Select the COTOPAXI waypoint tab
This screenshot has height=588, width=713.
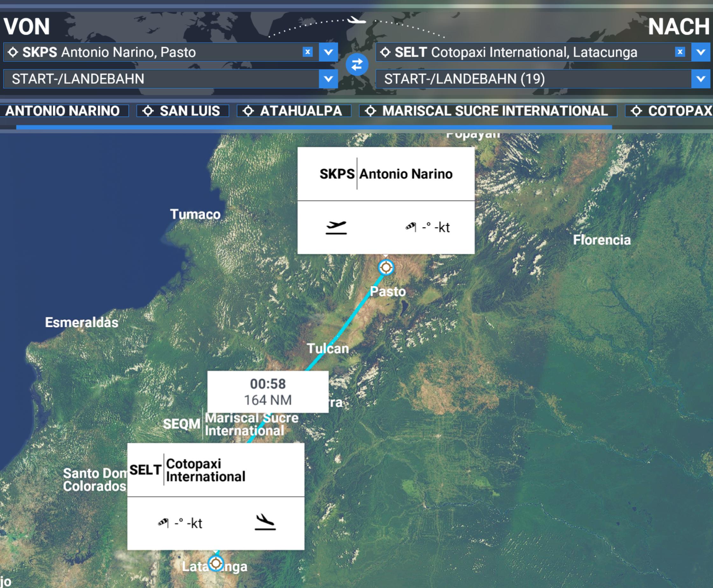point(669,111)
